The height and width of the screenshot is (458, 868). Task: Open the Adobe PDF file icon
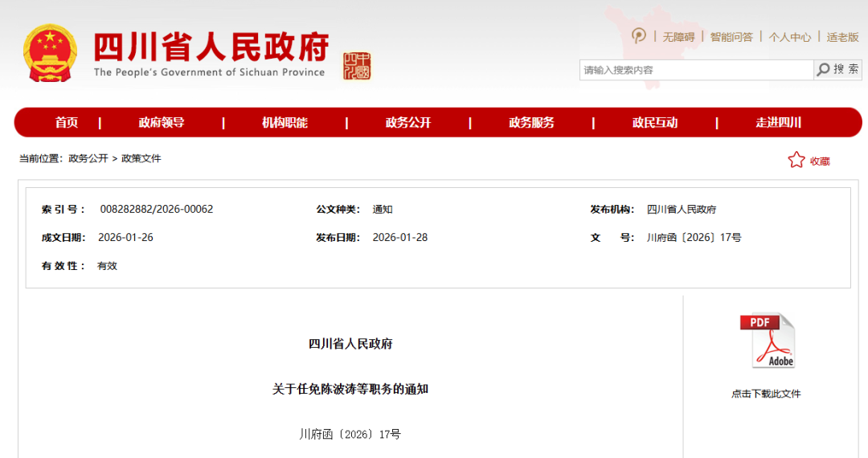point(767,340)
